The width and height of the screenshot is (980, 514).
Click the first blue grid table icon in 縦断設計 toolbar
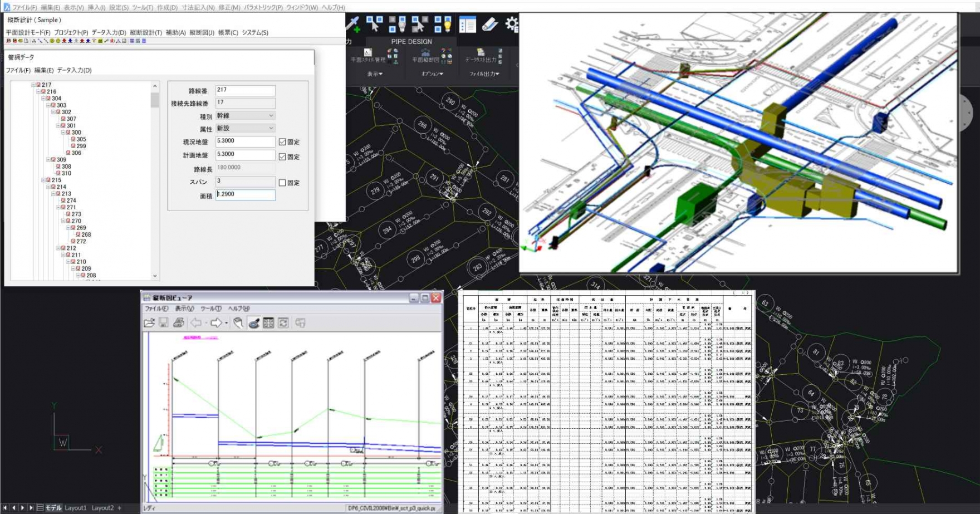coord(132,41)
